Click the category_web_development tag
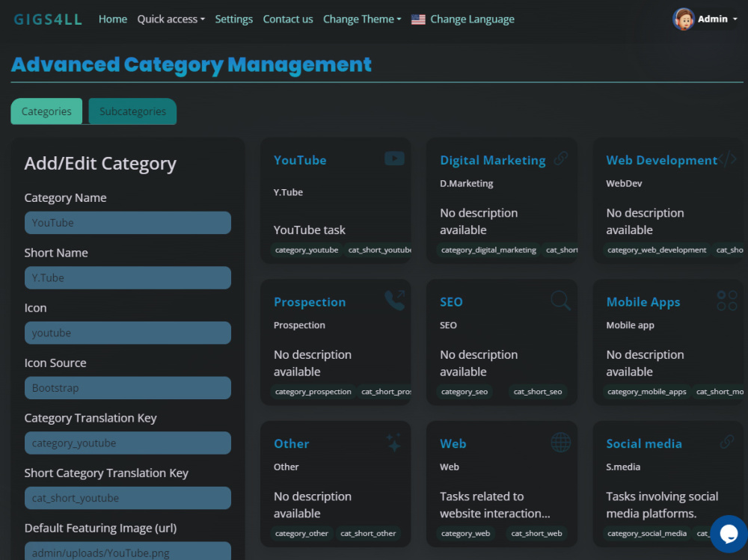This screenshot has height=560, width=748. (x=657, y=250)
